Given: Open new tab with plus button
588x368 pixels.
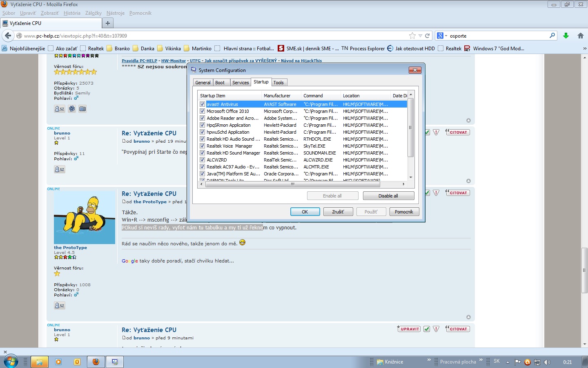Looking at the screenshot, I should (108, 23).
